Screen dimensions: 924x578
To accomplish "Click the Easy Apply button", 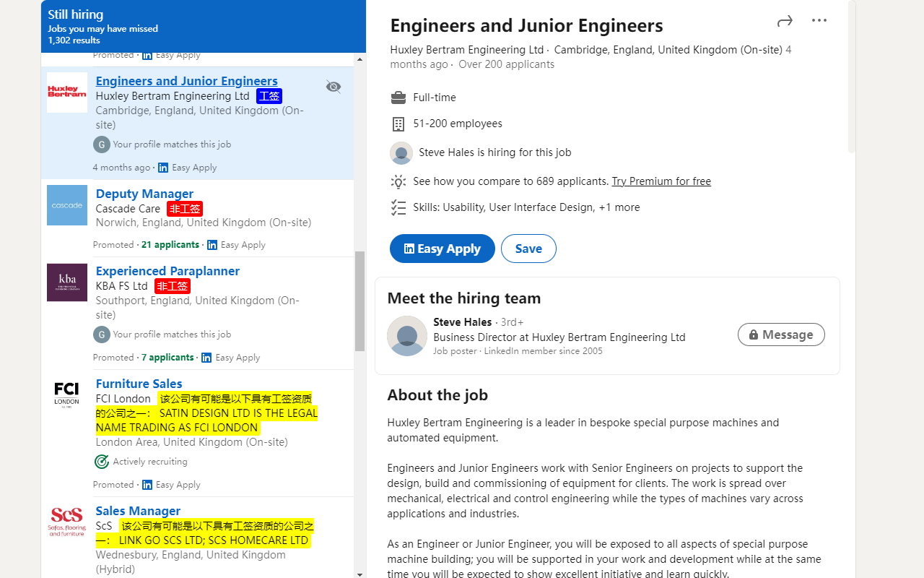I will point(442,249).
